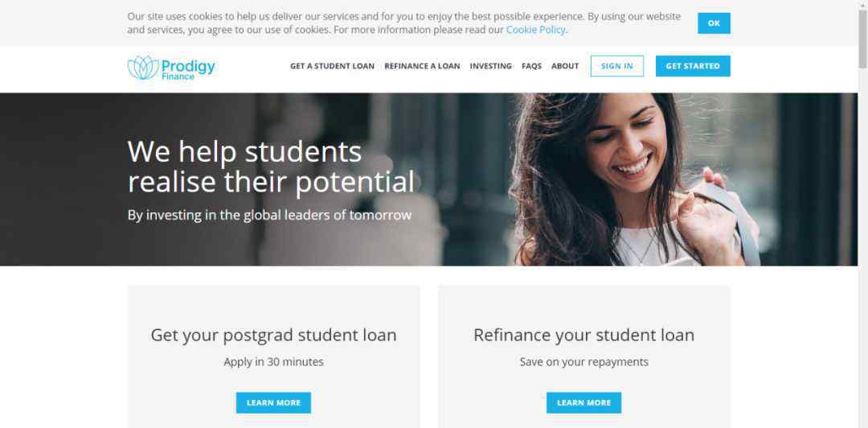Learn more about postgrad student loan
The height and width of the screenshot is (428, 868).
click(273, 403)
